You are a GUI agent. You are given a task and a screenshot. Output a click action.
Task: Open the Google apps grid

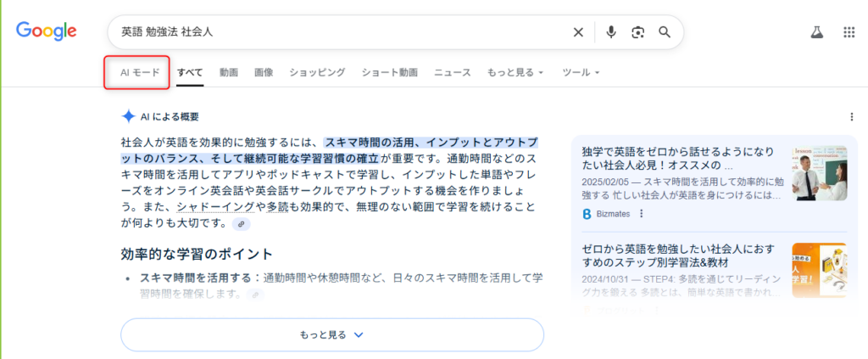tap(849, 32)
